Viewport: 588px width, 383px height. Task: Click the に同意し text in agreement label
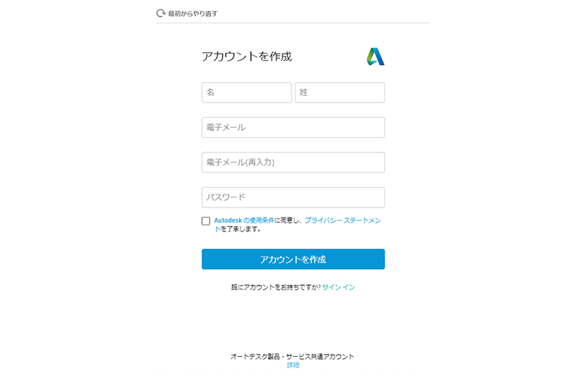(x=289, y=220)
